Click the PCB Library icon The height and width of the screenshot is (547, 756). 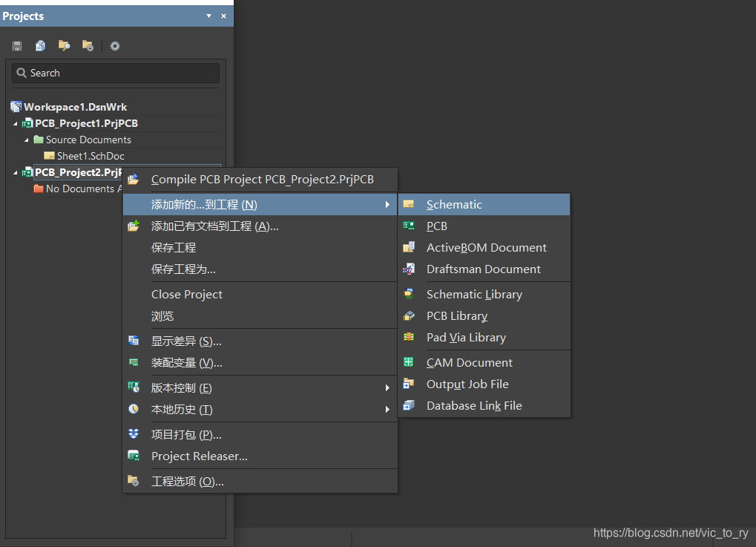[x=409, y=315]
